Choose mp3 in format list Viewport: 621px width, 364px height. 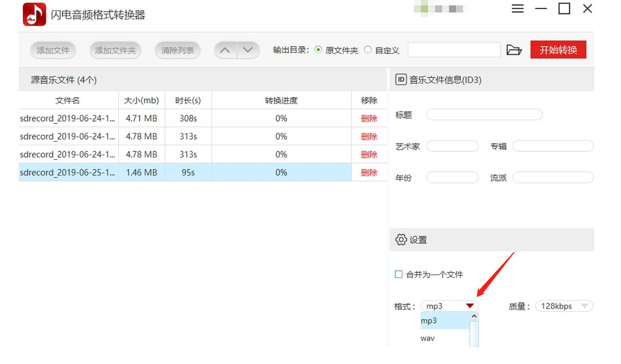click(x=445, y=320)
